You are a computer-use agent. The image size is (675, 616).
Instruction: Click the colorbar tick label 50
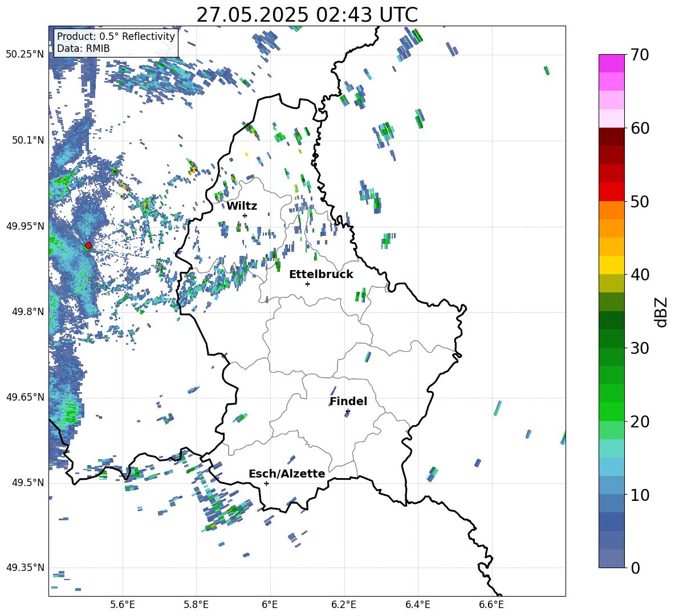[x=640, y=202]
